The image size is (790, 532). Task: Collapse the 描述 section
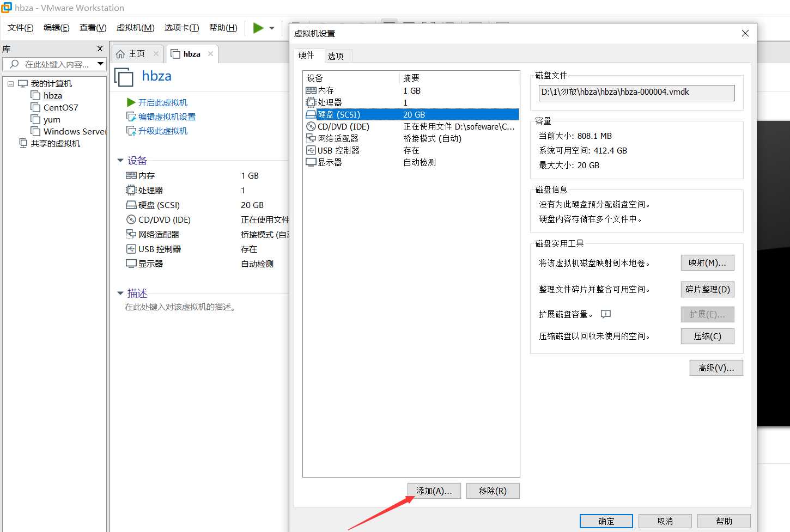(120, 293)
